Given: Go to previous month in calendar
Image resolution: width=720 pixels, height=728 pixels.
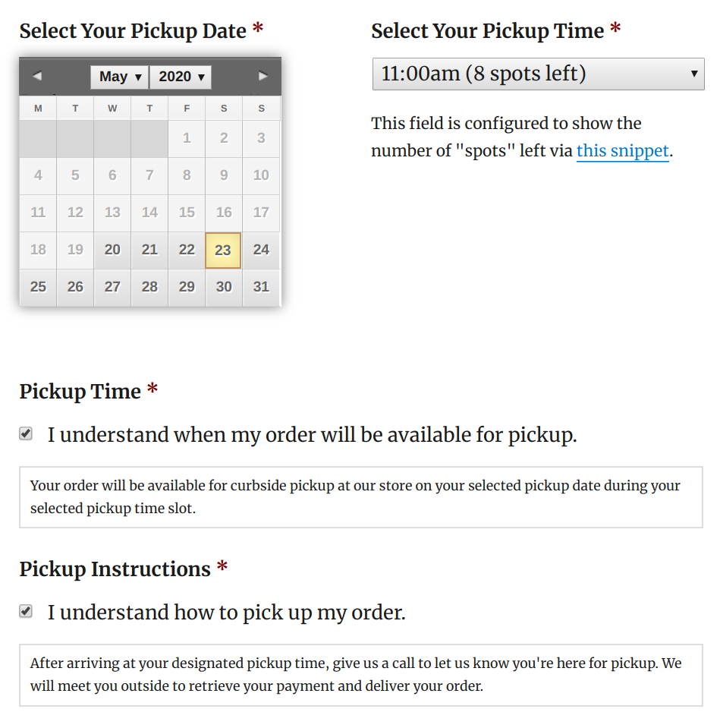Looking at the screenshot, I should [x=37, y=76].
